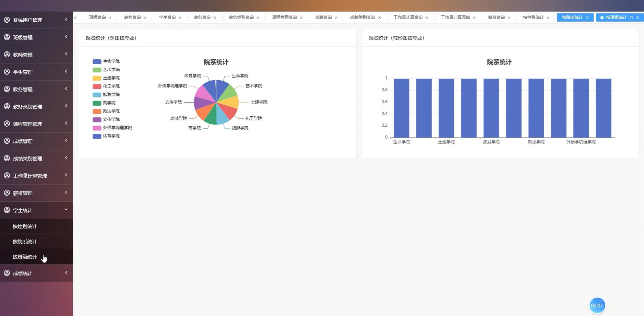
Task: Open 按院系统计 from the sidebar
Action: tap(24, 241)
